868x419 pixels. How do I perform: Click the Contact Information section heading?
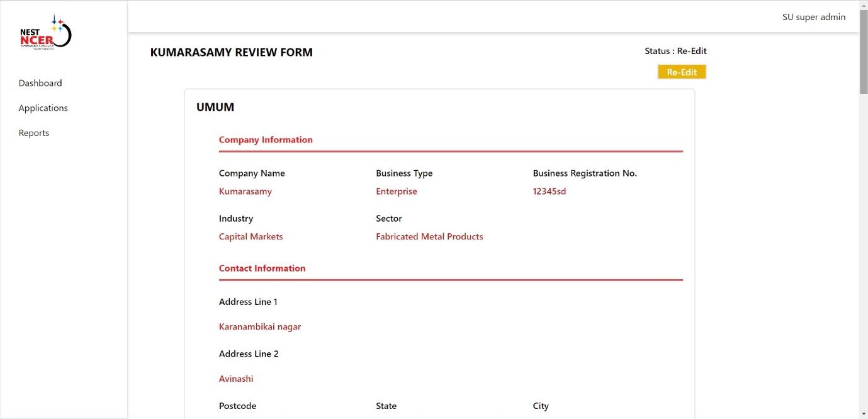262,268
